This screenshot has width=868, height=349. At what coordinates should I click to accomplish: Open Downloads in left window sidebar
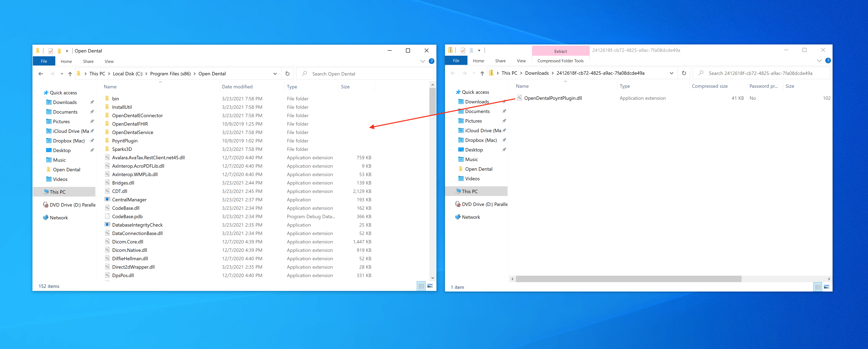(65, 102)
